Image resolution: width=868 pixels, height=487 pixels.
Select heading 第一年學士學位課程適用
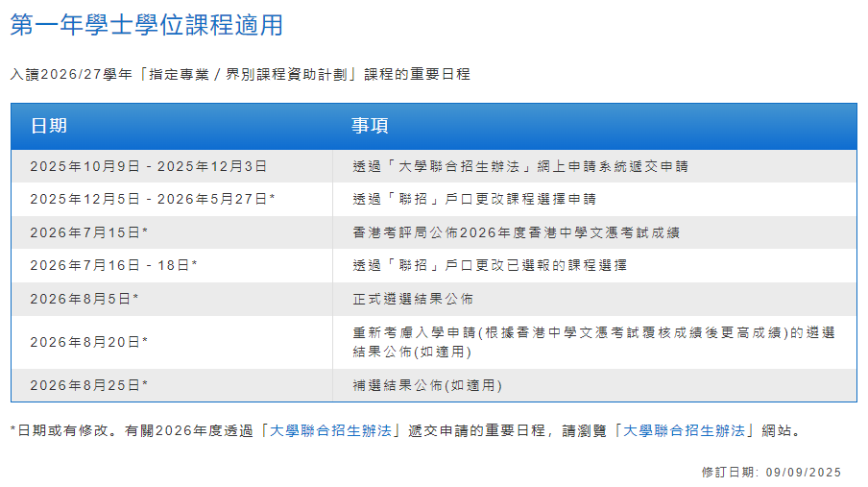point(147,25)
